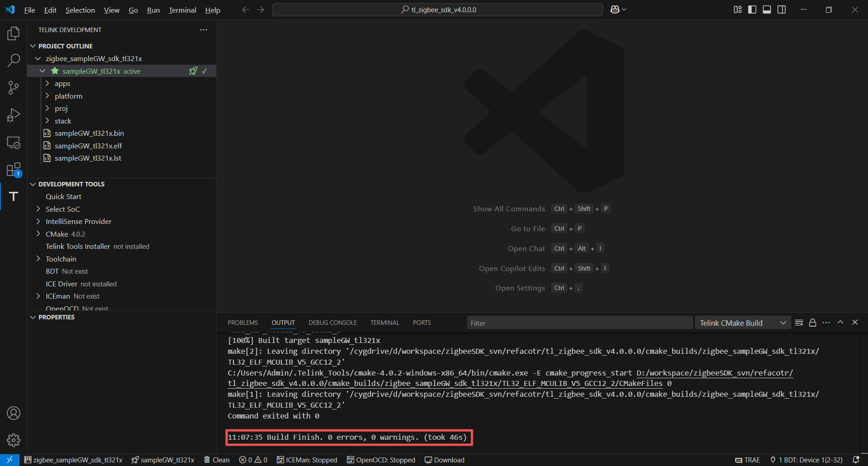Toggle primary side bar visibility
Screen dimensions: 868x466
(x=752, y=10)
